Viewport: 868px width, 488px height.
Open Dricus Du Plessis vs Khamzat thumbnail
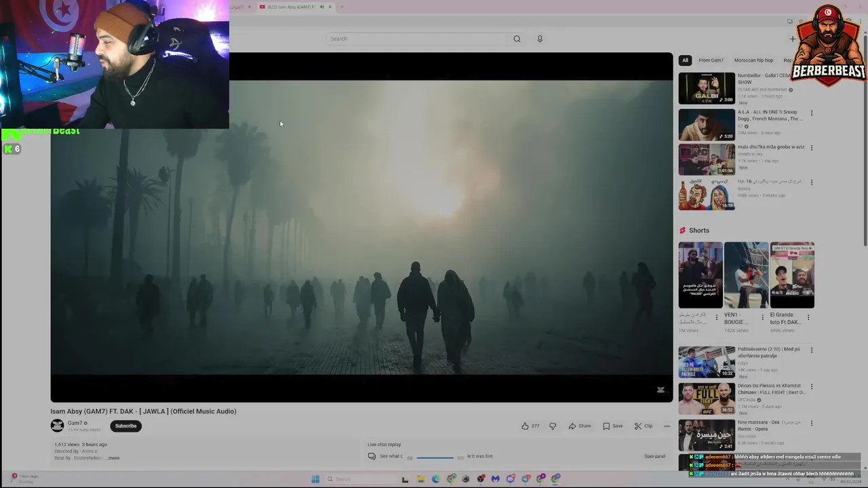[707, 399]
